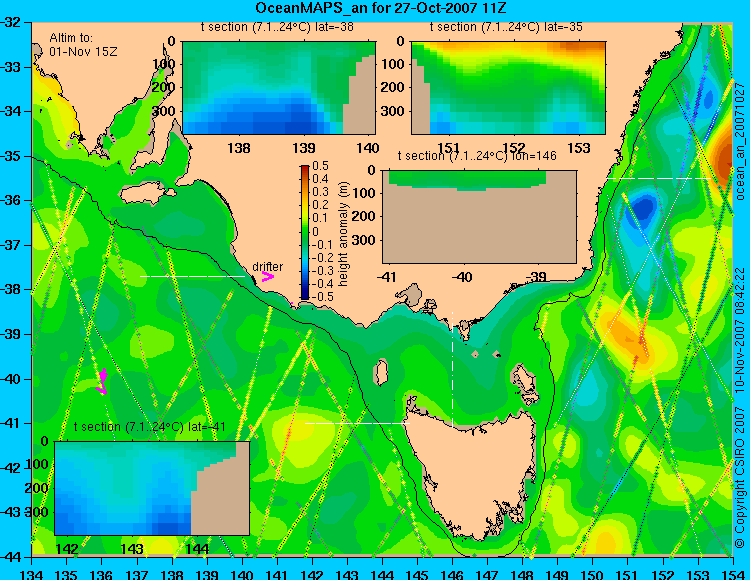The width and height of the screenshot is (750, 580).
Task: Click the -39 tick under the lon=146 section
Action: pyautogui.click(x=536, y=276)
